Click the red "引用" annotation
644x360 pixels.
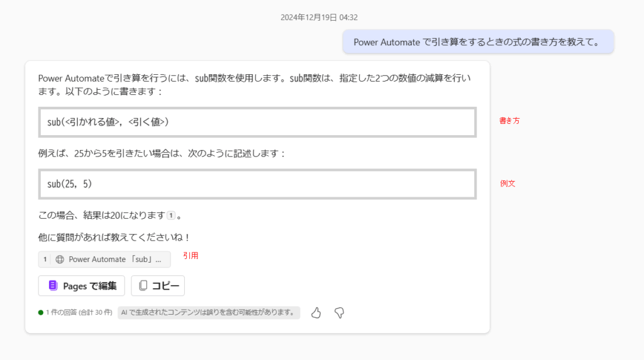click(191, 256)
